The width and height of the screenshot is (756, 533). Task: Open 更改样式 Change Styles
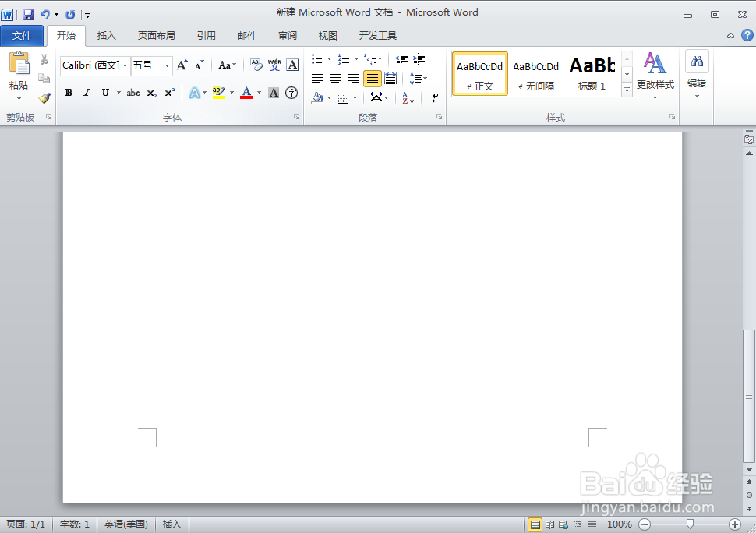(x=655, y=75)
